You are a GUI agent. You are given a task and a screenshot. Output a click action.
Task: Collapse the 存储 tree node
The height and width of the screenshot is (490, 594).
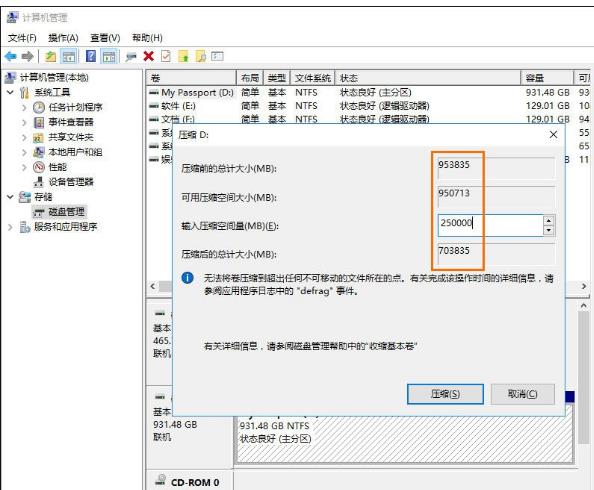click(x=10, y=197)
